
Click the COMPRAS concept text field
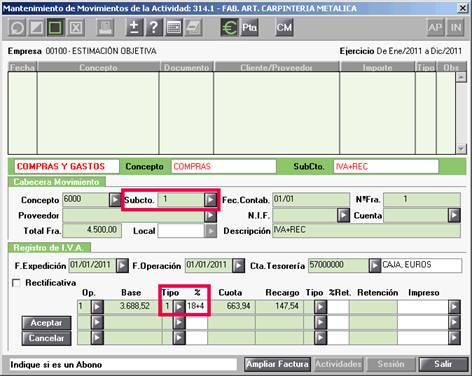pyautogui.click(x=224, y=166)
